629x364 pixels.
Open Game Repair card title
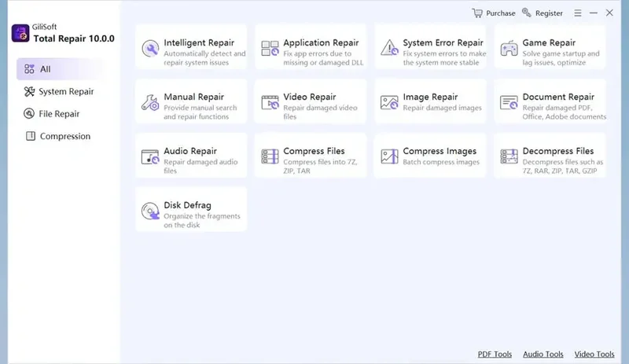coord(549,42)
